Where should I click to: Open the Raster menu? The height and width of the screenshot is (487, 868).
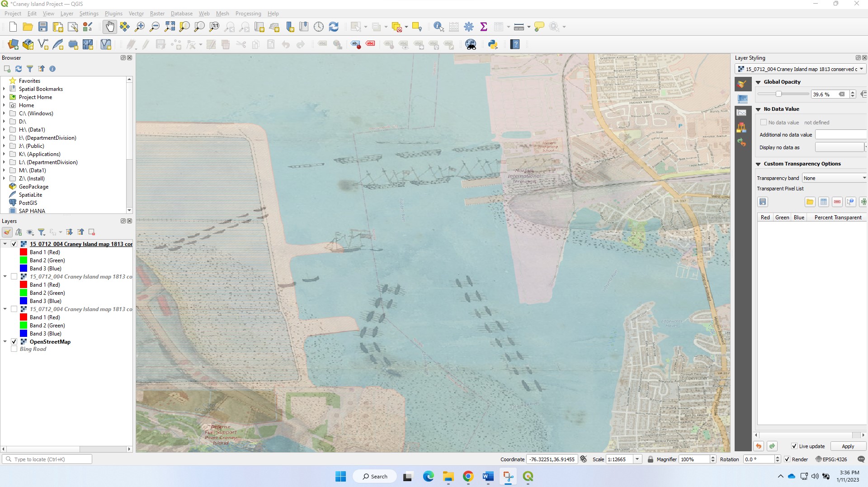coord(157,14)
